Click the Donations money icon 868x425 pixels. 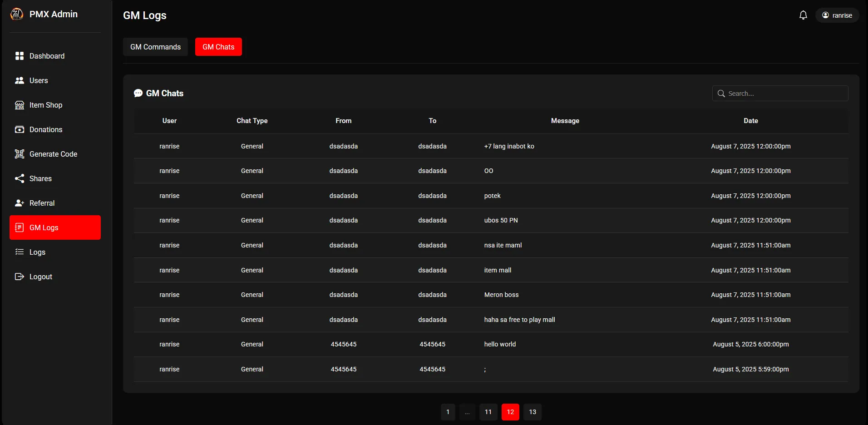coord(20,129)
